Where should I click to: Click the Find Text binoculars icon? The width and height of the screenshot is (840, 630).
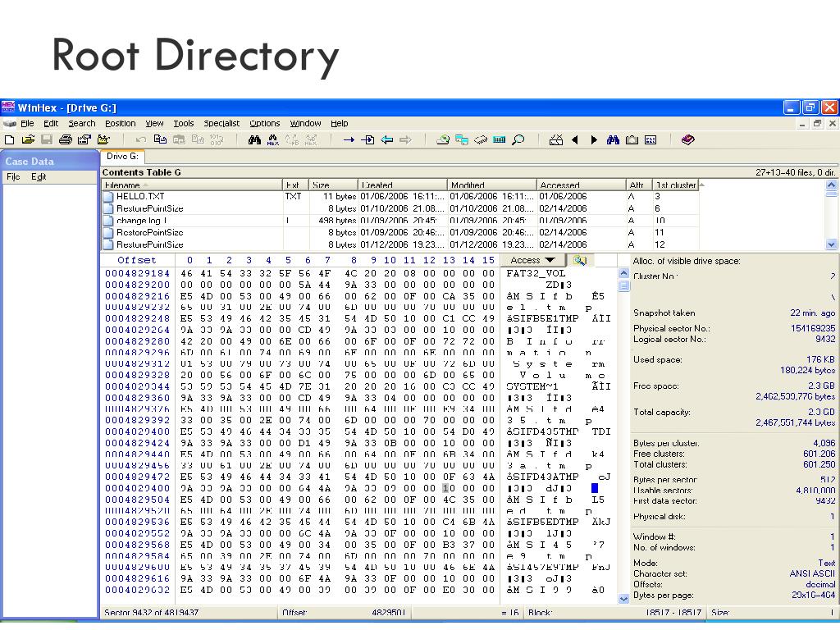click(x=254, y=140)
